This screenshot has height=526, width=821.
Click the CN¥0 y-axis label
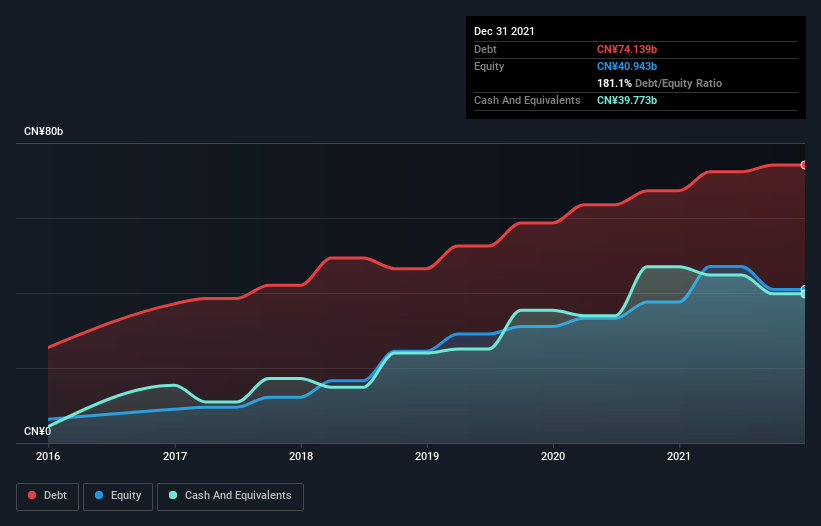(38, 431)
